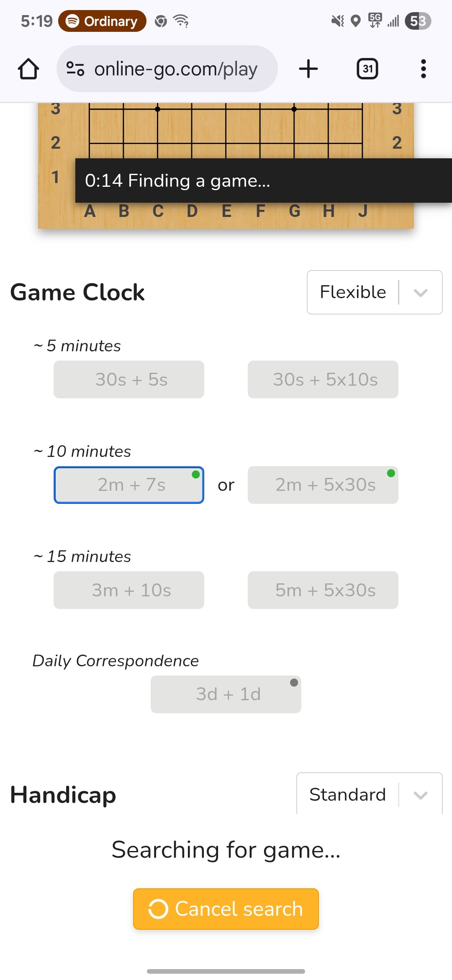Open the site settings icon in the address bar
This screenshot has width=452, height=980.
coord(75,69)
